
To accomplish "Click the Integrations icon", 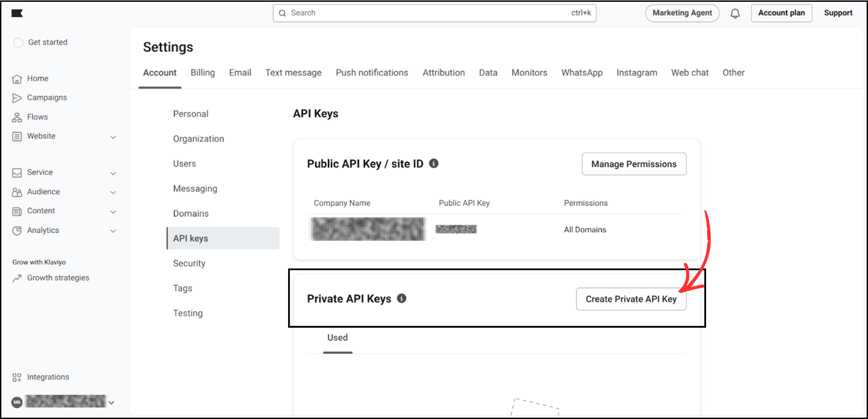I will pos(17,377).
